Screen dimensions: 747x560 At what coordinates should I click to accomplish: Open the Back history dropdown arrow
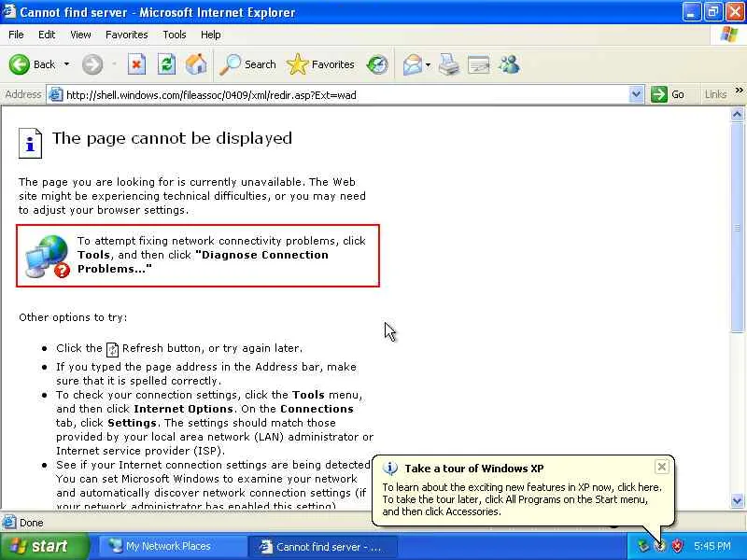click(x=66, y=64)
